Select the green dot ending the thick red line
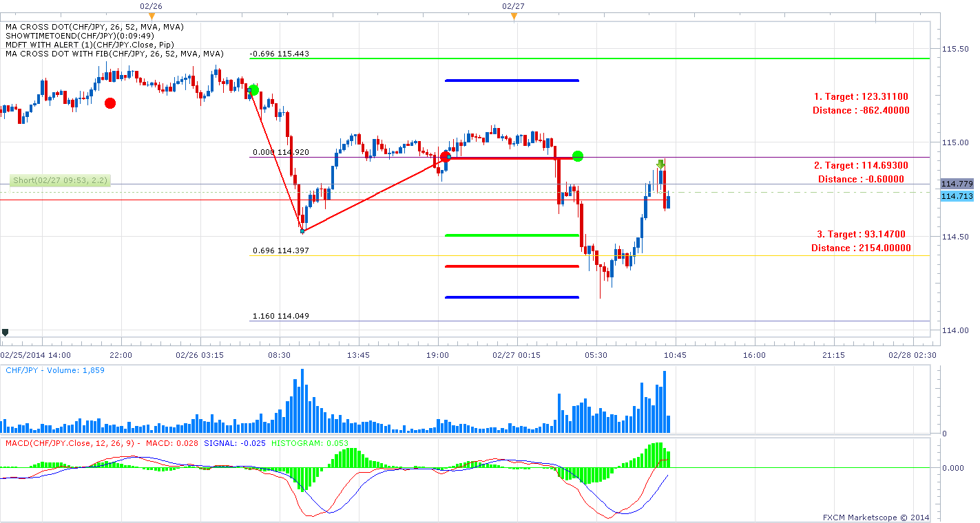980x523 pixels. click(x=578, y=156)
